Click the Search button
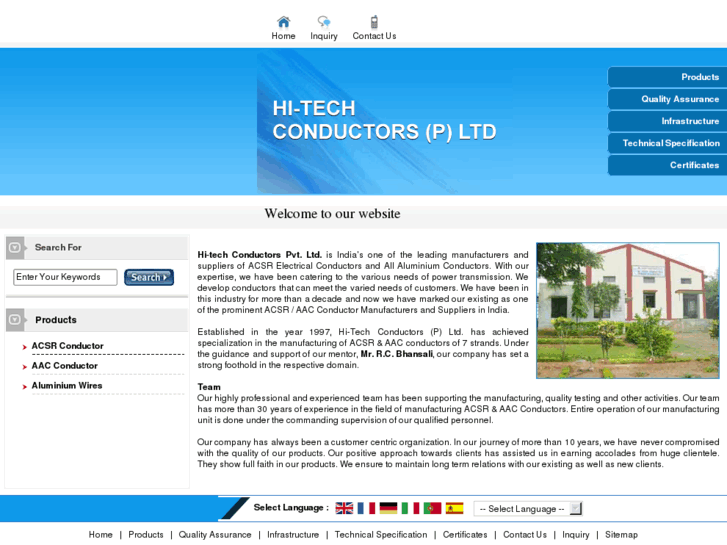The width and height of the screenshot is (727, 545). 149,277
